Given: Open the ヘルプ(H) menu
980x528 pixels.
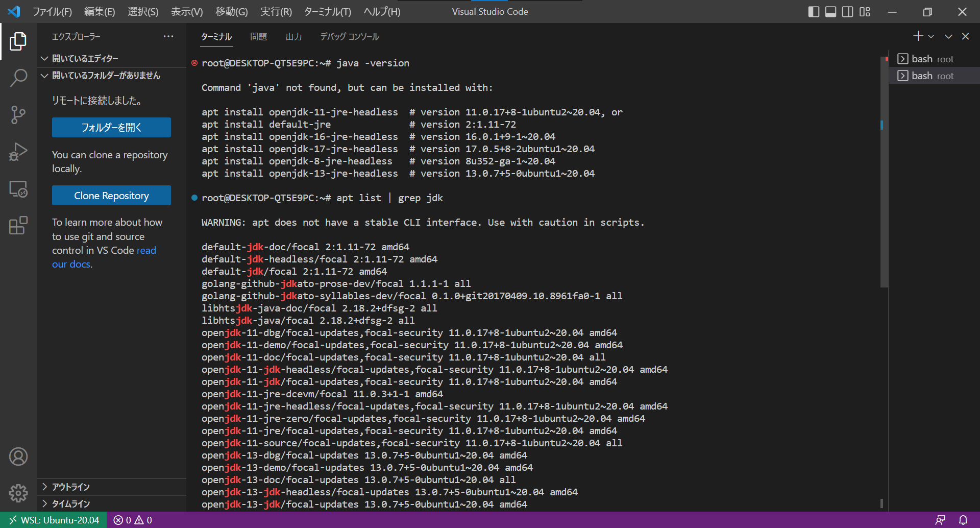Looking at the screenshot, I should point(382,11).
